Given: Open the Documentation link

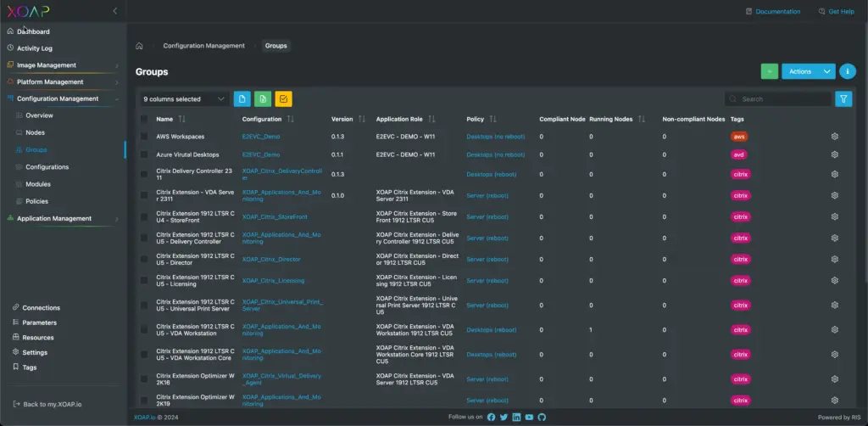Looking at the screenshot, I should [x=773, y=12].
